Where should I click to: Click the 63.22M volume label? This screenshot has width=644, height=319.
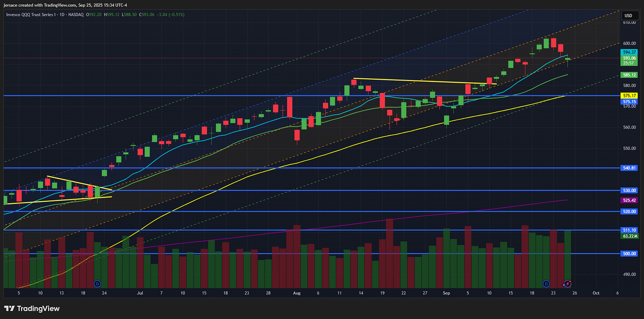tap(629, 236)
